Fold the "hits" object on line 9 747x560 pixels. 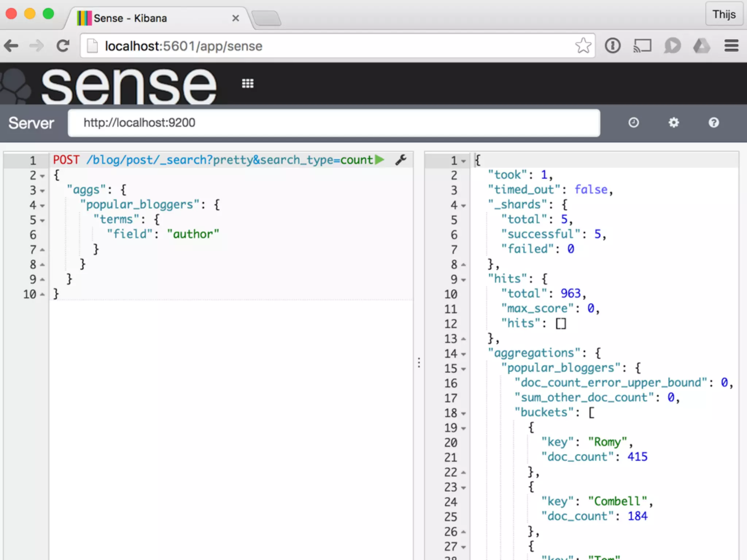[463, 280]
